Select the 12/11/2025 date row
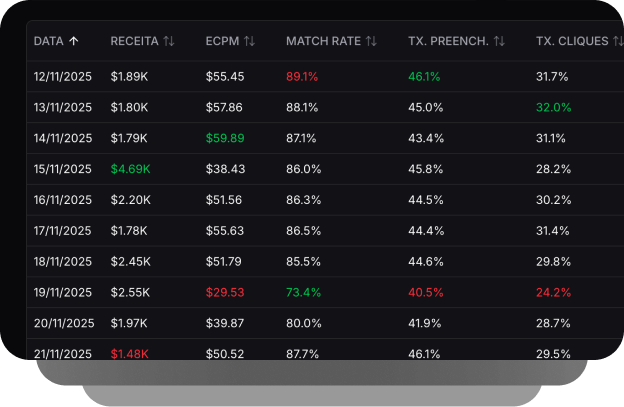 [x=63, y=76]
